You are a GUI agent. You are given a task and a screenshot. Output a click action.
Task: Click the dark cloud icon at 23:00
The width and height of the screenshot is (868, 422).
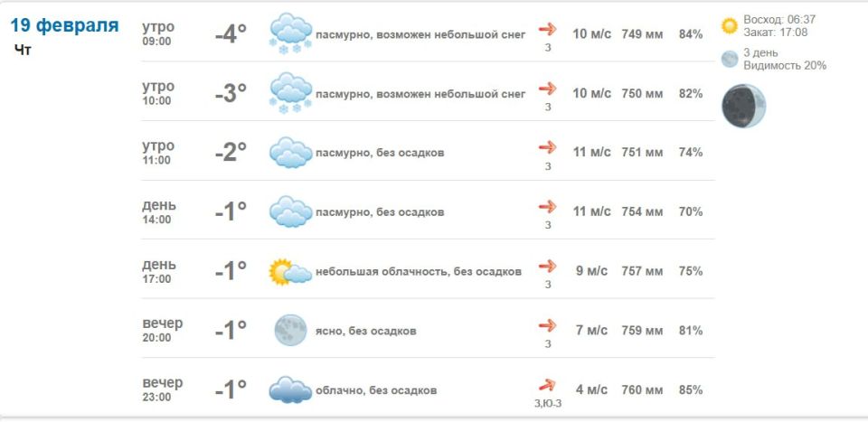[290, 389]
